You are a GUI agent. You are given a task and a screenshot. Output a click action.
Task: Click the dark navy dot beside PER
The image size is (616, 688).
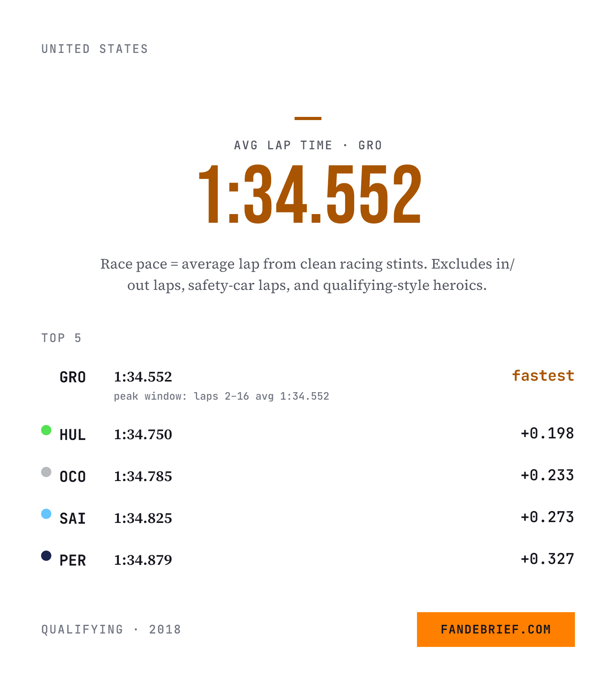pos(46,556)
